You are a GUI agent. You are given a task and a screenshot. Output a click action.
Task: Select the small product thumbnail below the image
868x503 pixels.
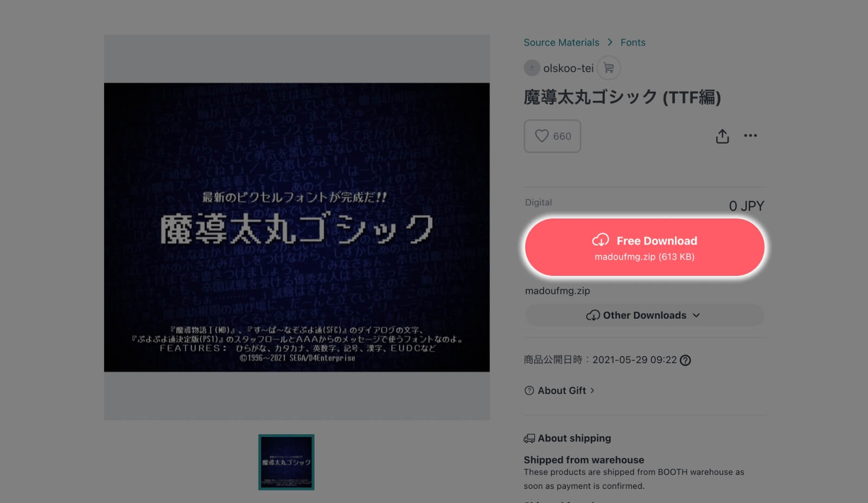(x=288, y=462)
